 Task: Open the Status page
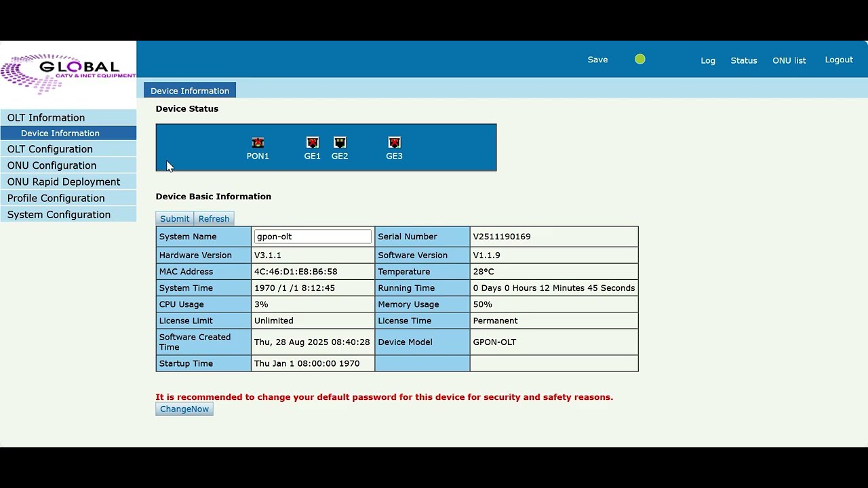click(744, 60)
